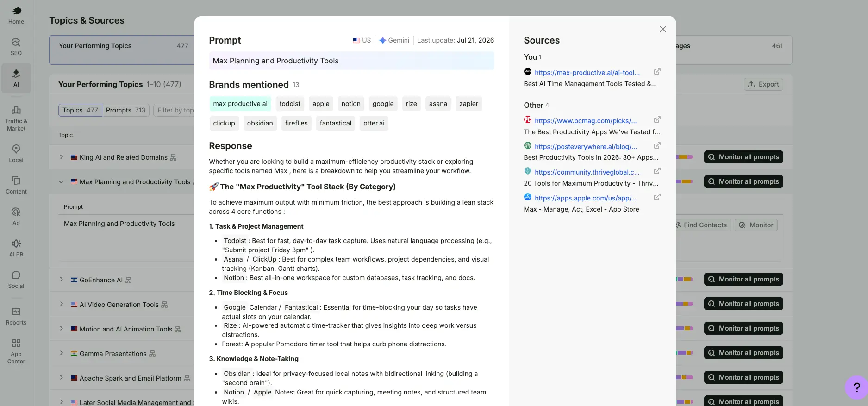
Task: Click the obsidian brand tag
Action: pos(260,123)
